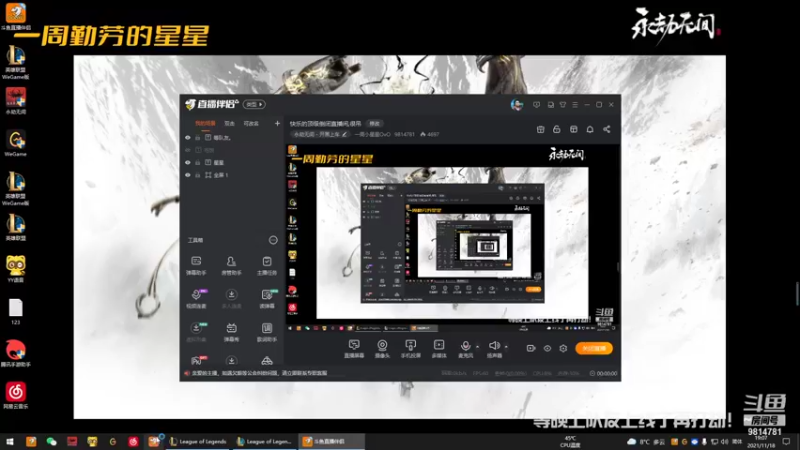Toggle visibility of the first source layer
This screenshot has width=800, height=450.
pyautogui.click(x=188, y=138)
